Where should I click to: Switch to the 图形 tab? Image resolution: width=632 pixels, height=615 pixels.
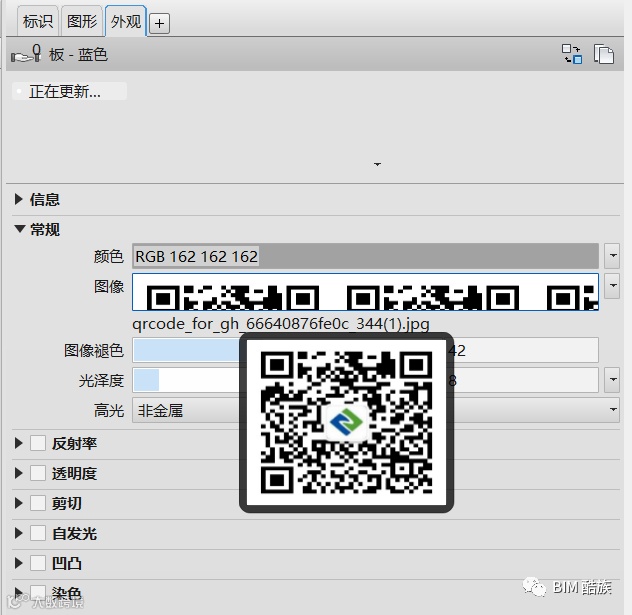(82, 21)
